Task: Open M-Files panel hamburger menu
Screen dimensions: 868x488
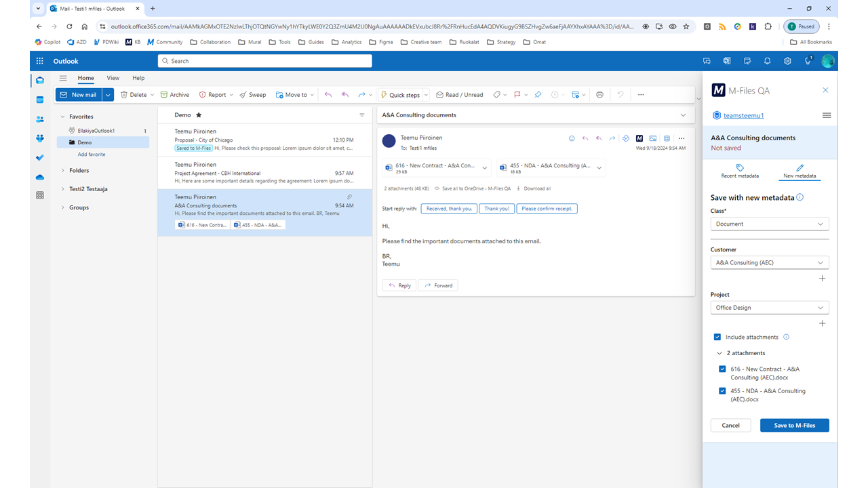Action: click(827, 115)
